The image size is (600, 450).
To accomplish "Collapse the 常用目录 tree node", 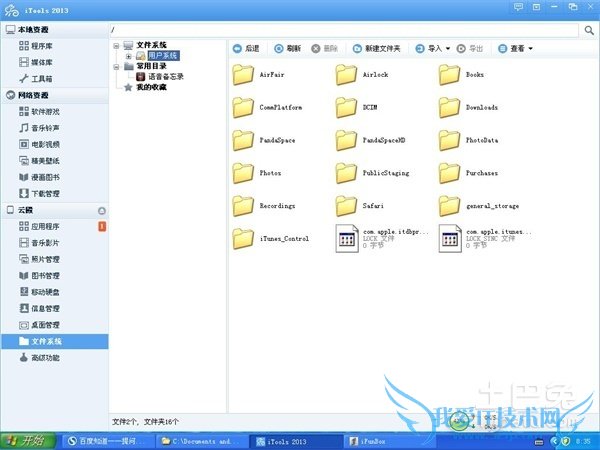I will point(116,67).
